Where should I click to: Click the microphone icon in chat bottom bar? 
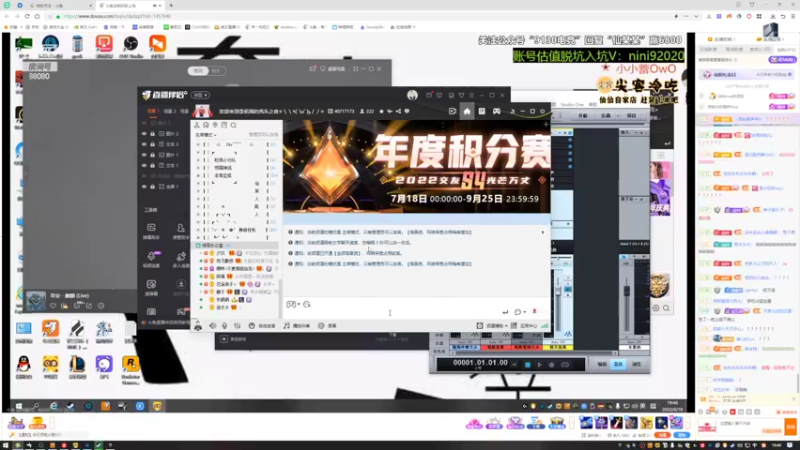pyautogui.click(x=224, y=326)
